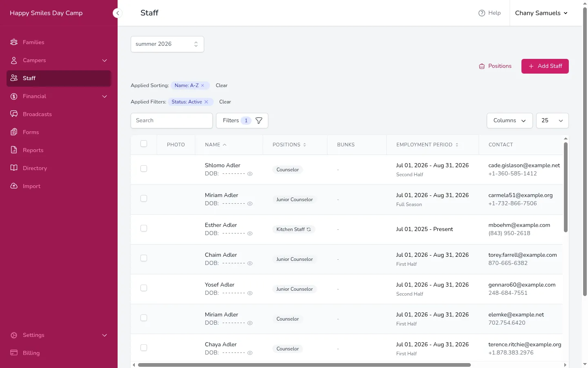The width and height of the screenshot is (588, 368).
Task: Sort by Positions column arrows
Action: point(305,145)
